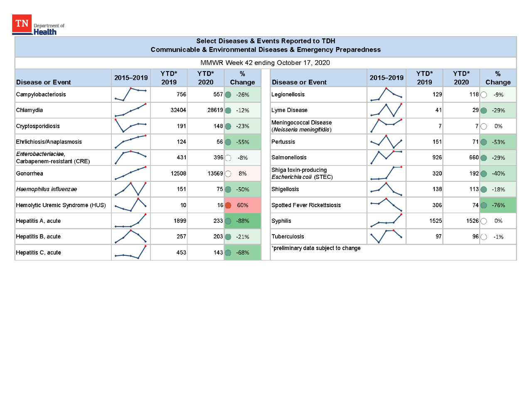This screenshot has width=532, height=411.
Task: Click the Enterobacteriaceae CRE row label
Action: [53, 158]
